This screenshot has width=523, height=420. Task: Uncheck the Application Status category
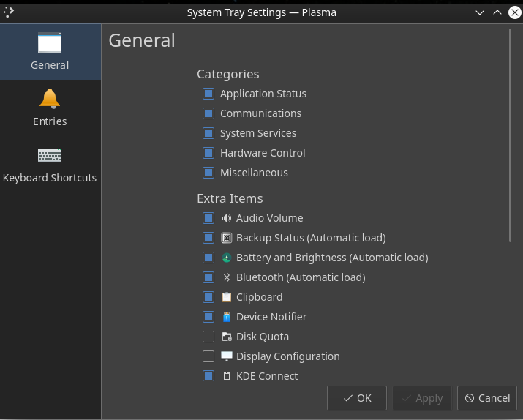click(208, 94)
